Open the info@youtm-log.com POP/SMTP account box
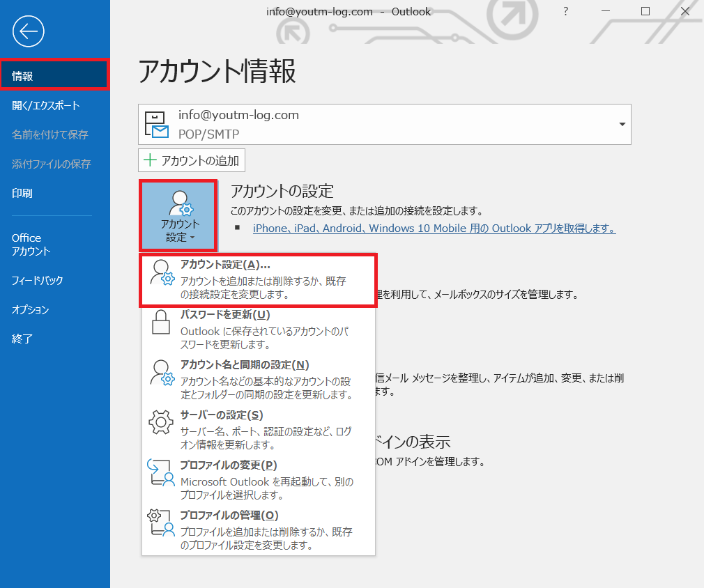 click(384, 124)
